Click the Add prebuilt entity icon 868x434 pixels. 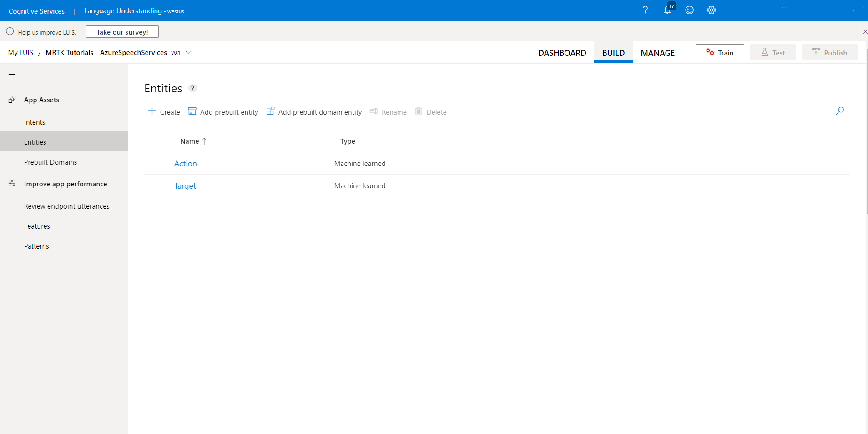point(192,111)
